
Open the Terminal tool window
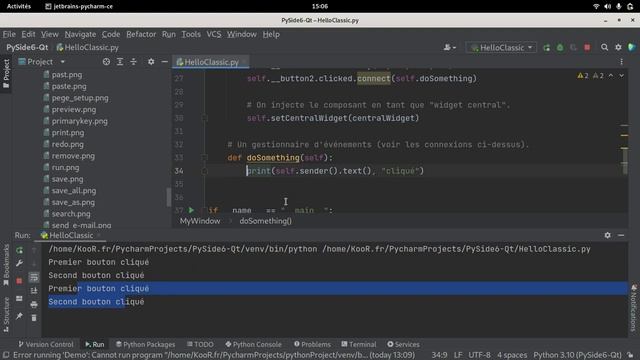coord(359,344)
